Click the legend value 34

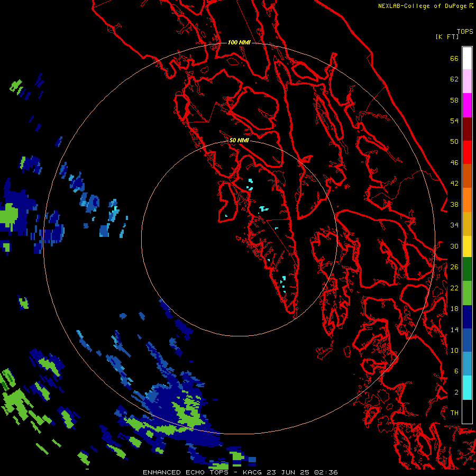(454, 225)
